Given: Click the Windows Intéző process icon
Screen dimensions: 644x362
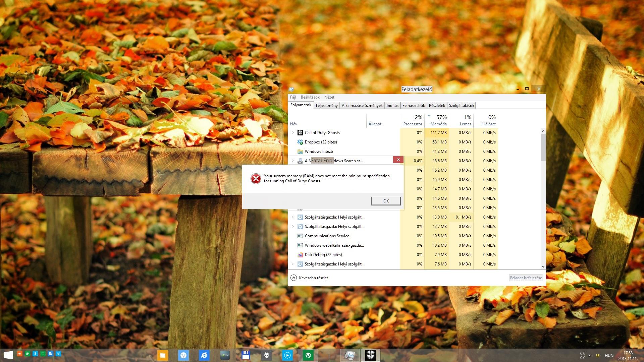Looking at the screenshot, I should 300,152.
